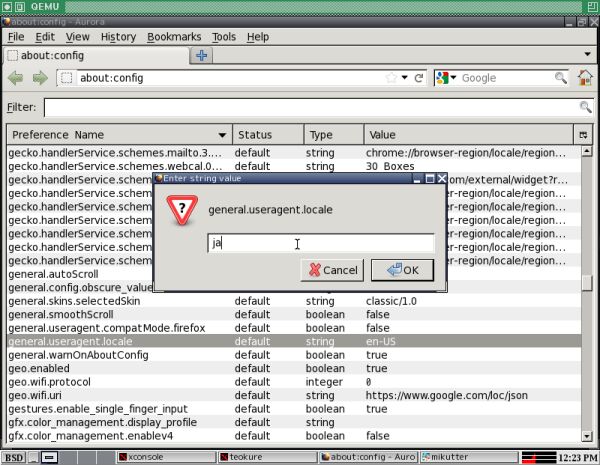Image resolution: width=600 pixels, height=465 pixels.
Task: Select the gfx.color_management.display_profile row
Action: point(294,422)
